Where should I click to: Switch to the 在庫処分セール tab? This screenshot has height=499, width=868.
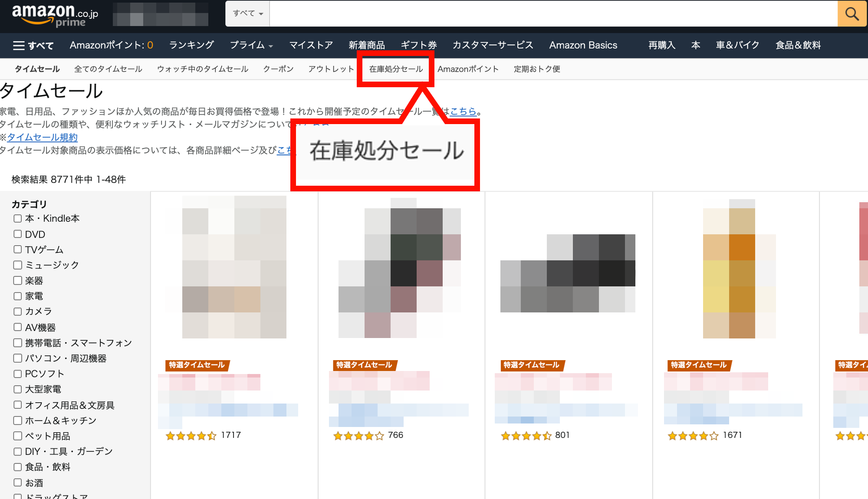[396, 69]
